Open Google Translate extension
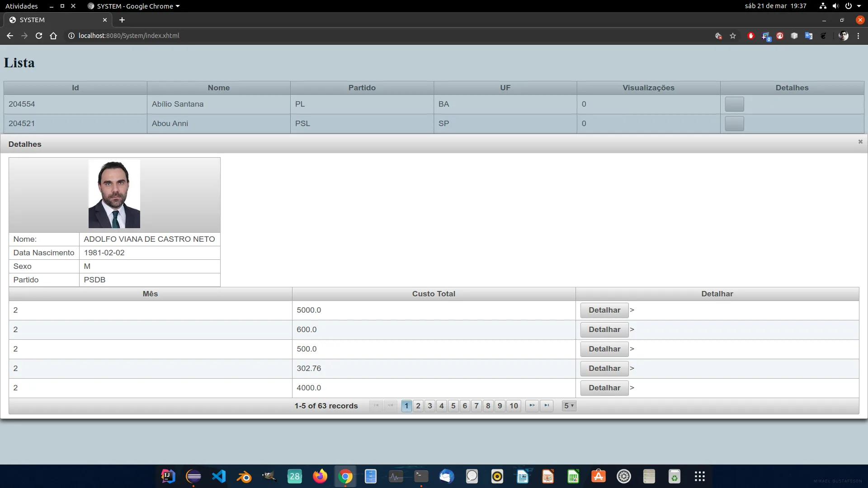 809,36
